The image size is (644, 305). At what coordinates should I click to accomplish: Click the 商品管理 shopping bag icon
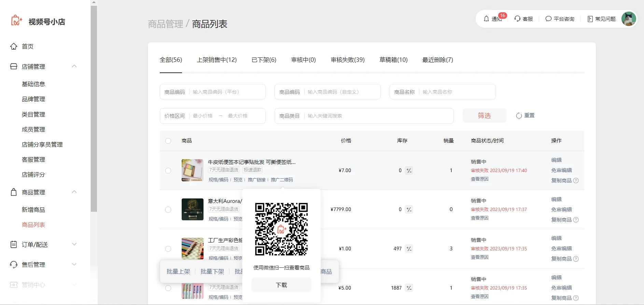(14, 192)
